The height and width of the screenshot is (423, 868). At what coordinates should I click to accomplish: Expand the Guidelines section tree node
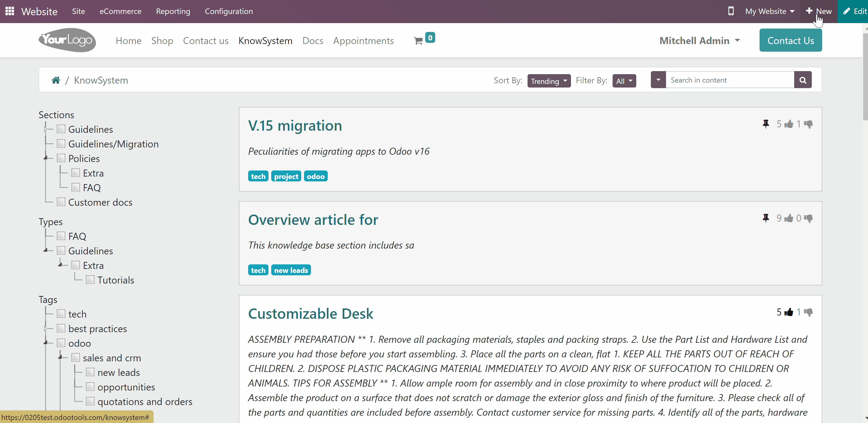coord(46,129)
